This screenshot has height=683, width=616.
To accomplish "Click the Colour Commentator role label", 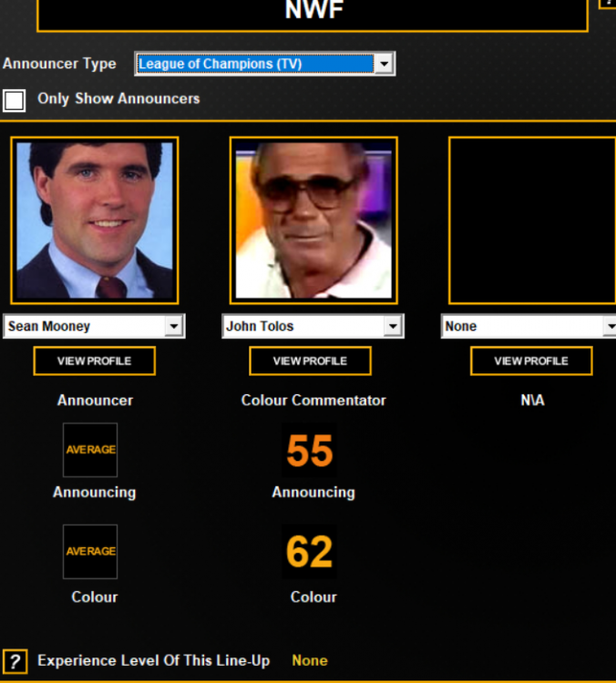I will point(313,401).
